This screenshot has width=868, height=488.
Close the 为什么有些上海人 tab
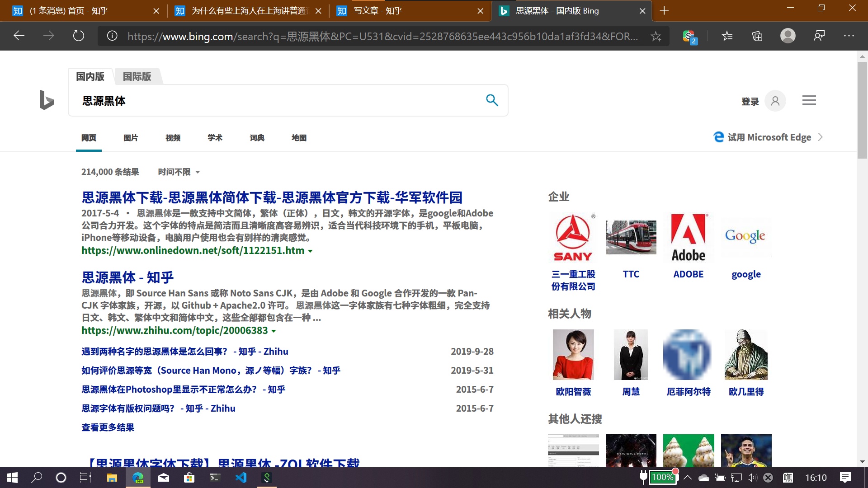(318, 11)
